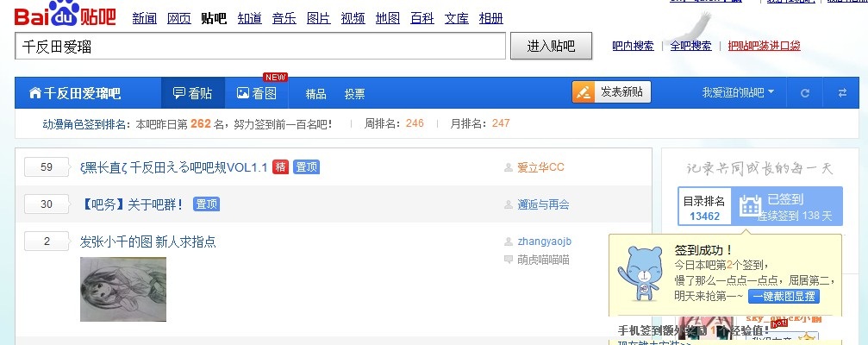Switch to the 精品 tab
This screenshot has height=345, width=868.
(x=315, y=94)
